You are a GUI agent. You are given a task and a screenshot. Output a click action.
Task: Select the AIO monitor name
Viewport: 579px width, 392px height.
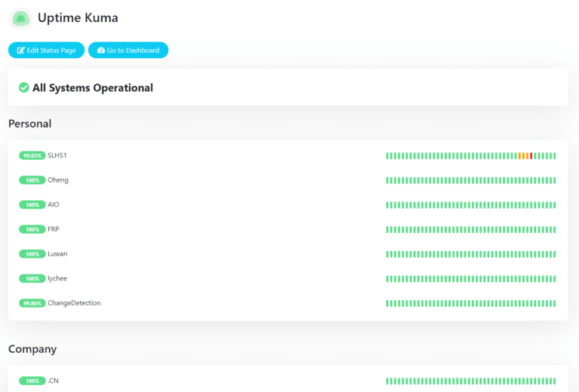click(54, 204)
